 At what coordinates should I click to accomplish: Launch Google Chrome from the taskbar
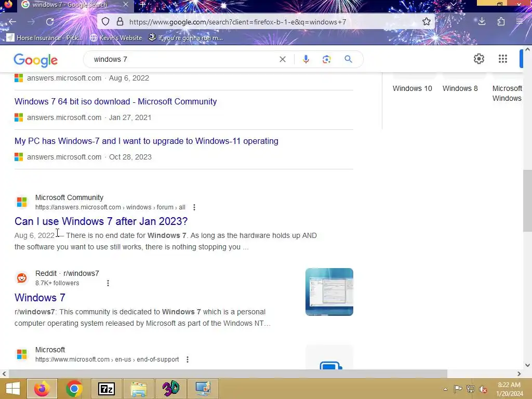(74, 389)
